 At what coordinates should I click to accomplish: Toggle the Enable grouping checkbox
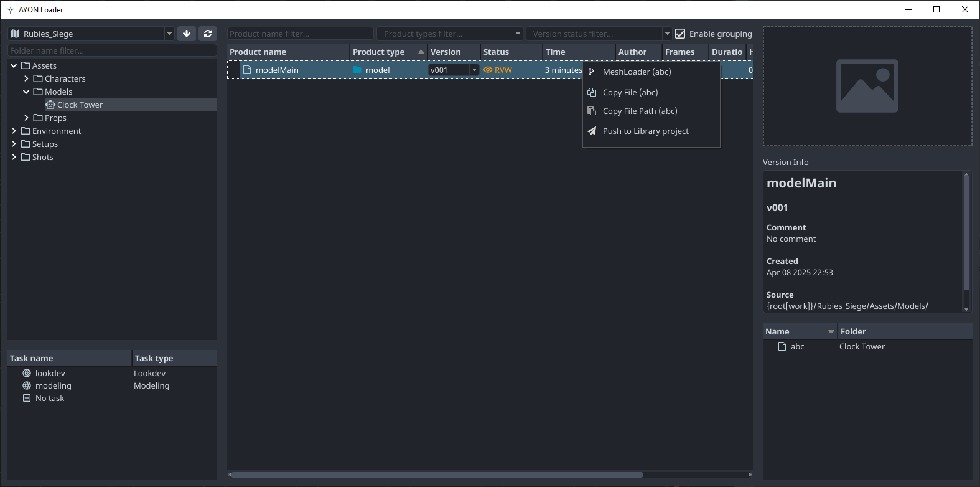click(x=680, y=34)
